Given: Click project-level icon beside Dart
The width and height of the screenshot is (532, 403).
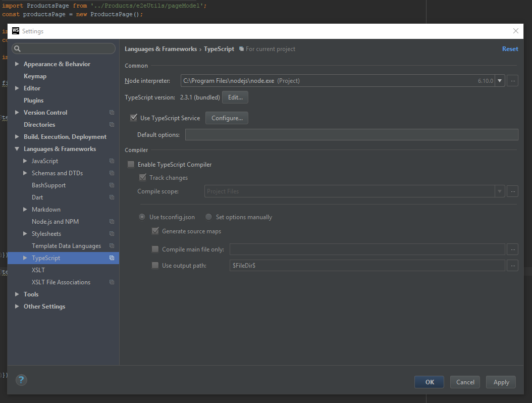Looking at the screenshot, I should pos(112,197).
